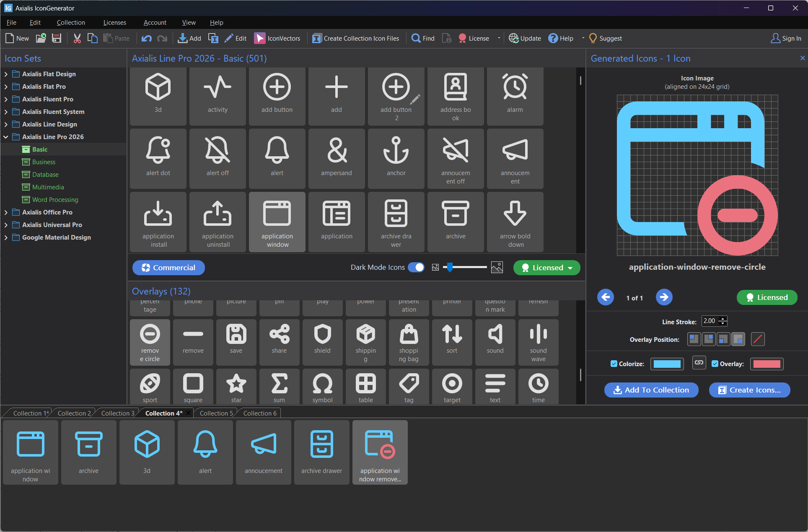Select the archive drawer thumbnail in Collection 4
The height and width of the screenshot is (532, 808).
(x=321, y=452)
